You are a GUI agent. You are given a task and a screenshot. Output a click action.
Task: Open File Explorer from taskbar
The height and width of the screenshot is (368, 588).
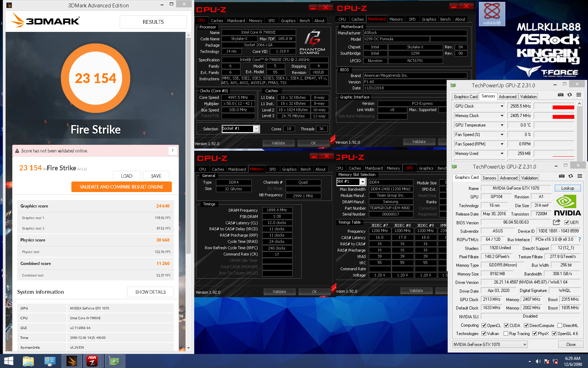point(28,361)
